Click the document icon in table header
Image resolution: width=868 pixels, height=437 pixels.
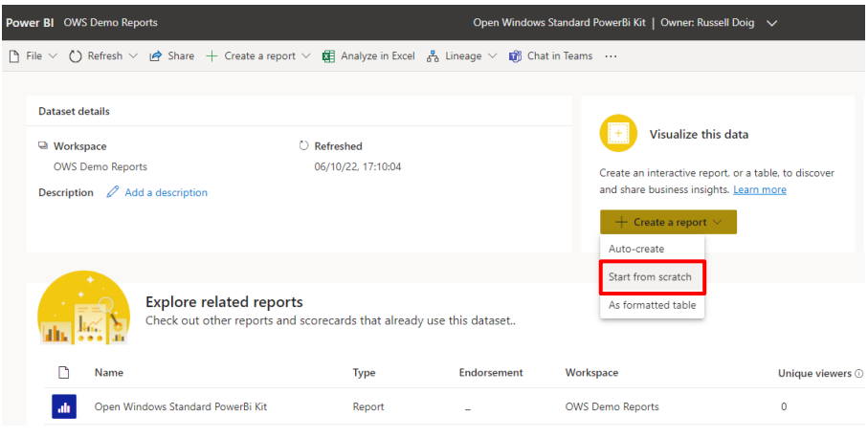(x=64, y=372)
